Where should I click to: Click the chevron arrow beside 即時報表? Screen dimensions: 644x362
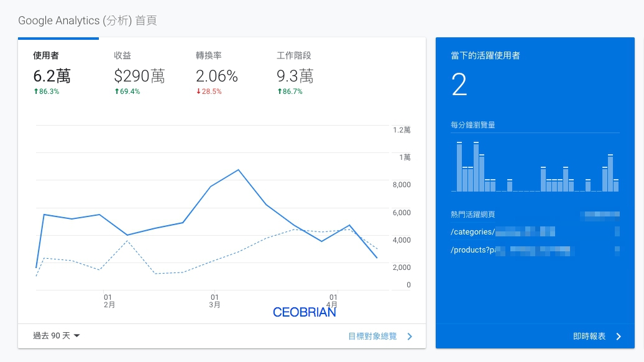click(x=619, y=336)
